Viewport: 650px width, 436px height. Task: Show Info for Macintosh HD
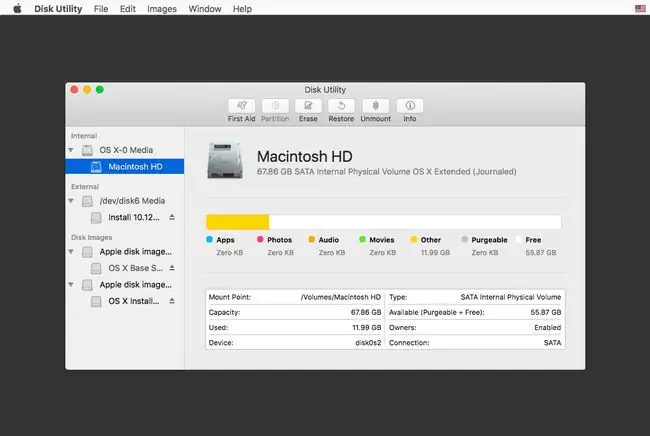pyautogui.click(x=410, y=106)
